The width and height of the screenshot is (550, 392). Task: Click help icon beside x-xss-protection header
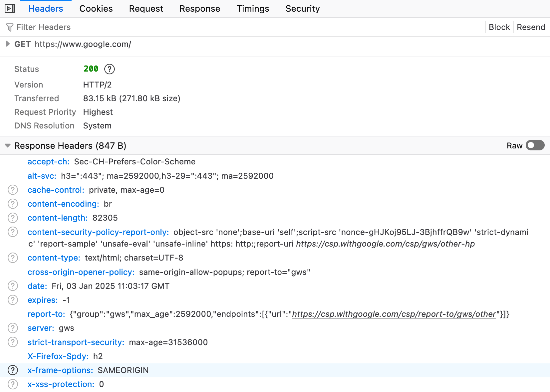13,384
